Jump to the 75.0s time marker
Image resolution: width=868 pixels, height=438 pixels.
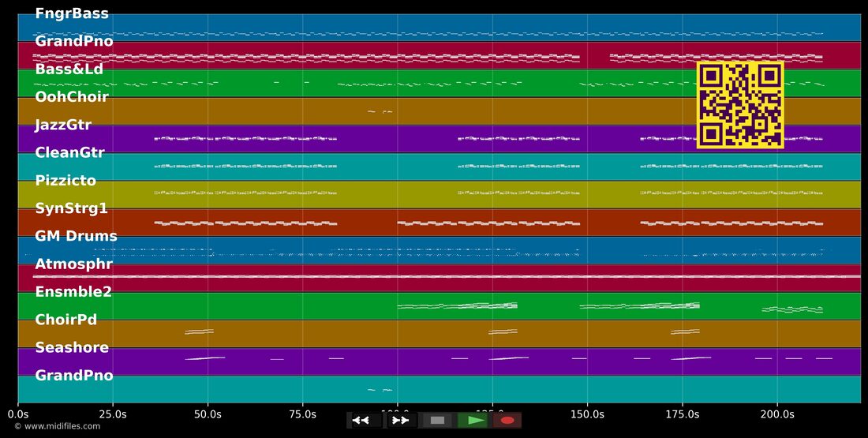click(302, 414)
